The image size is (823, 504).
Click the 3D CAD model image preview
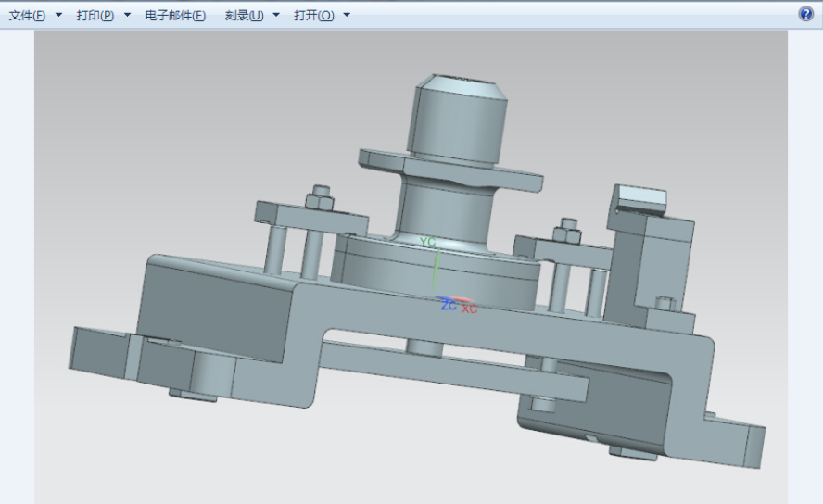(x=411, y=267)
